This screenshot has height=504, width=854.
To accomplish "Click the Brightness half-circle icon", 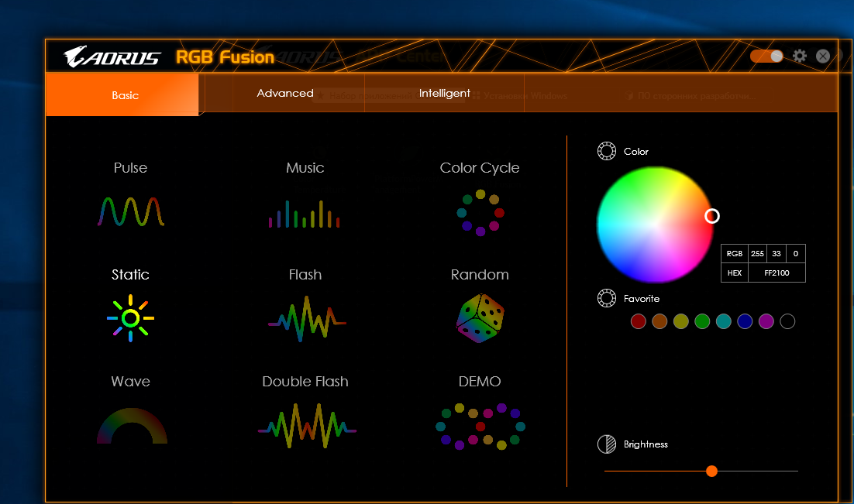I will 606,444.
